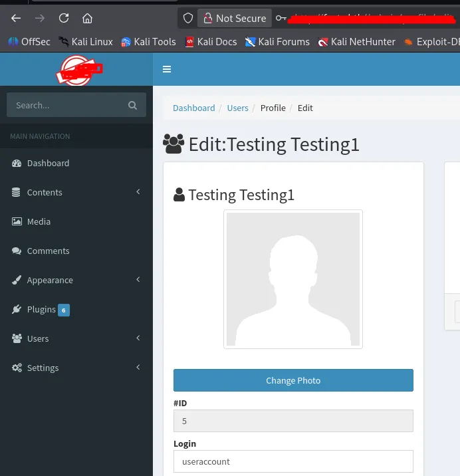
Task: Click the MAIN NAVIGATION label
Action: [40, 136]
